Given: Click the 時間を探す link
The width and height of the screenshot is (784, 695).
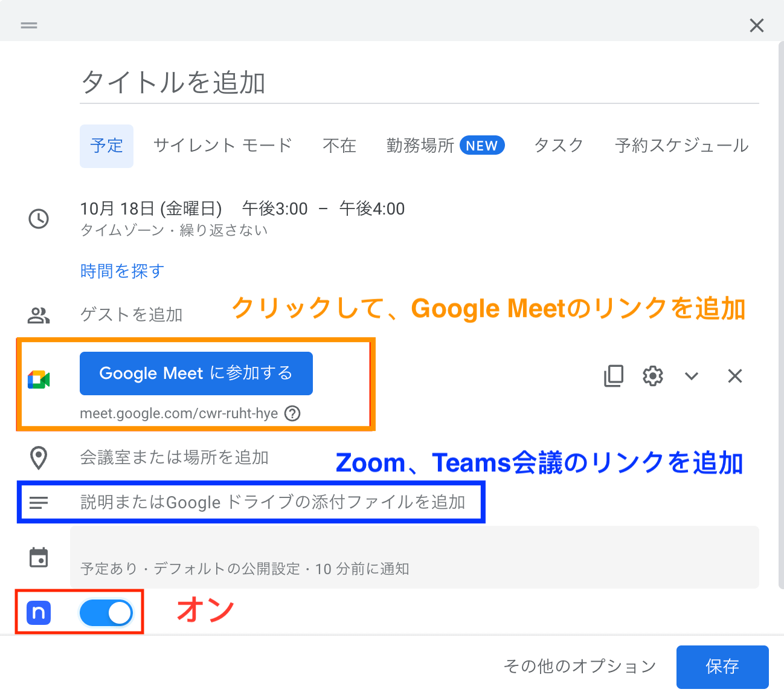Looking at the screenshot, I should [x=123, y=271].
